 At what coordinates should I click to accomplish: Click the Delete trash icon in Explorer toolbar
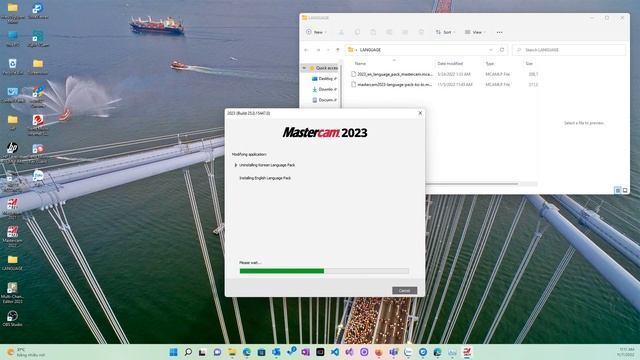[421, 32]
